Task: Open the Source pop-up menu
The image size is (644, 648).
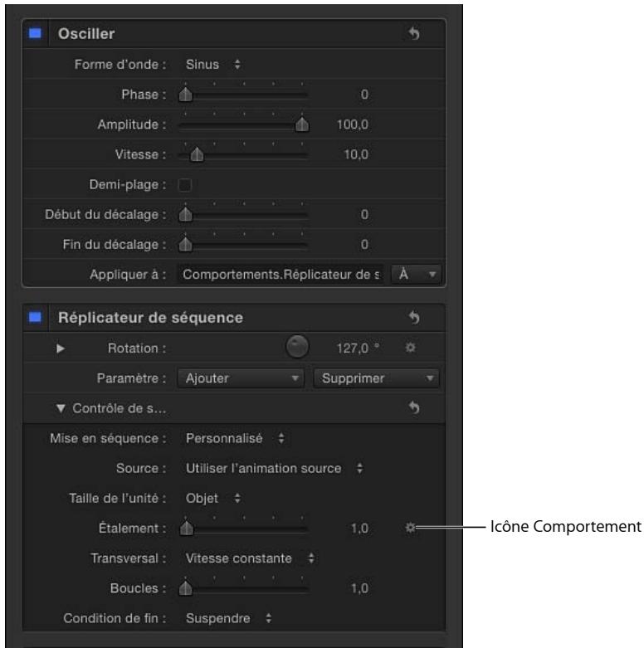Action: point(274,468)
